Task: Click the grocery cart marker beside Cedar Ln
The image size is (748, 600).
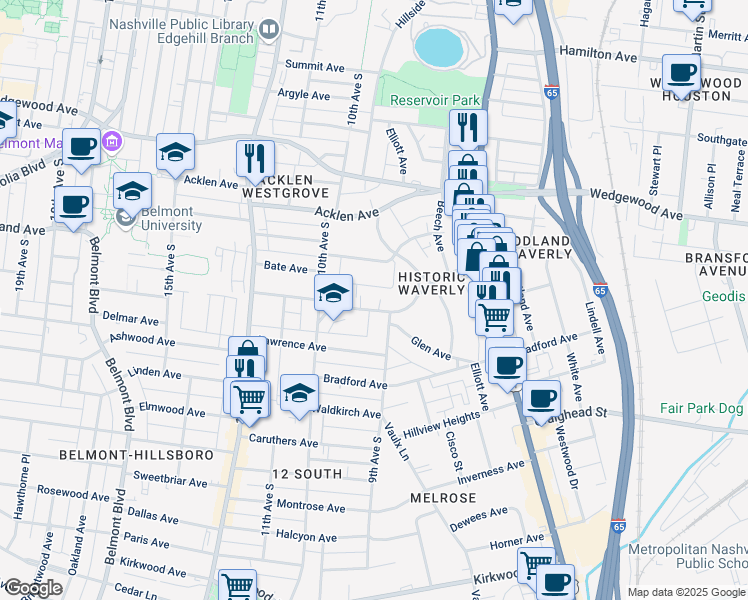Action: (x=238, y=584)
